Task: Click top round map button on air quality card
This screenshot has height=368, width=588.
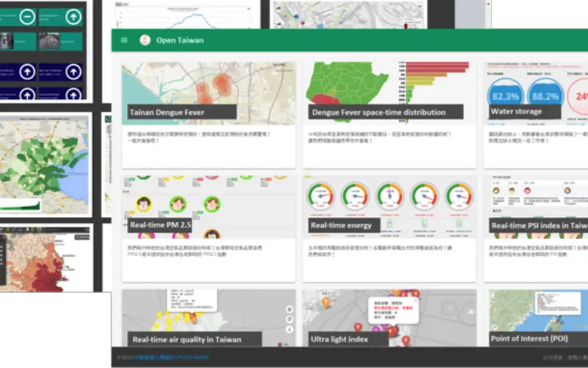Action: tap(289, 309)
